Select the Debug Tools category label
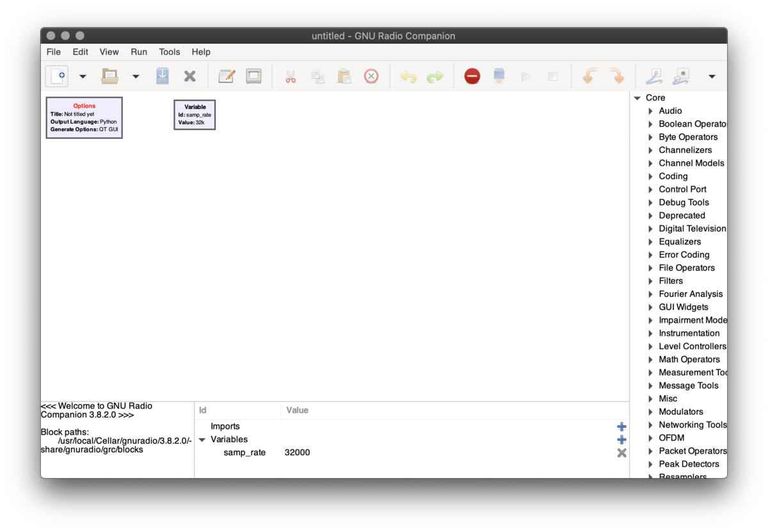Image resolution: width=768 pixels, height=532 pixels. click(684, 202)
